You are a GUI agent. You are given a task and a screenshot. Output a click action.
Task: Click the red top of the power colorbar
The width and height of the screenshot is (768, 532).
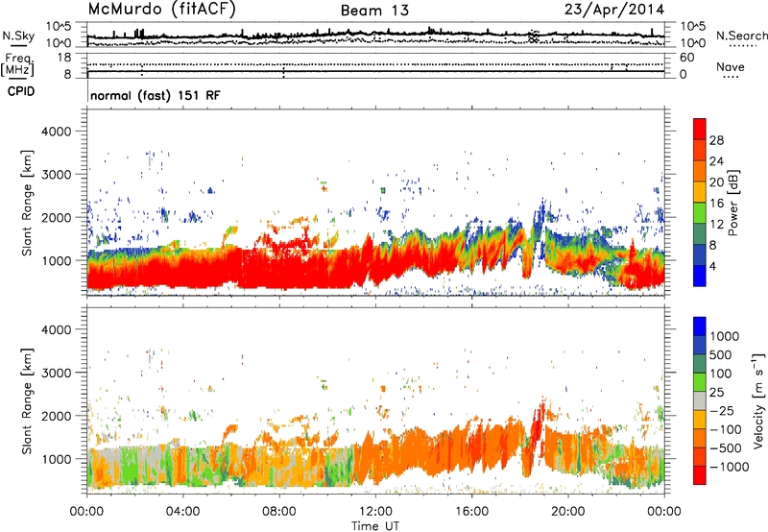[700, 129]
